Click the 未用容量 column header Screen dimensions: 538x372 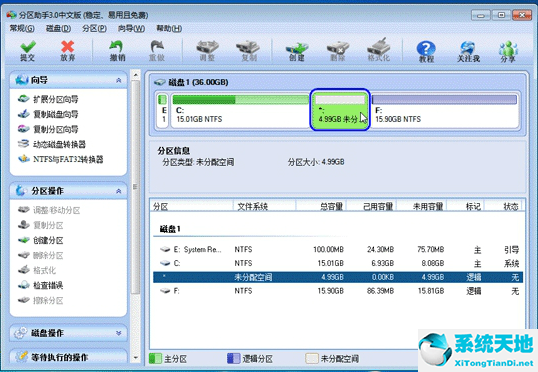422,206
